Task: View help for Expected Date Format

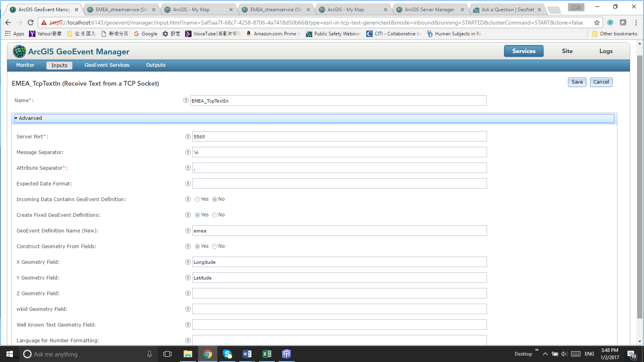Action: 188,184
